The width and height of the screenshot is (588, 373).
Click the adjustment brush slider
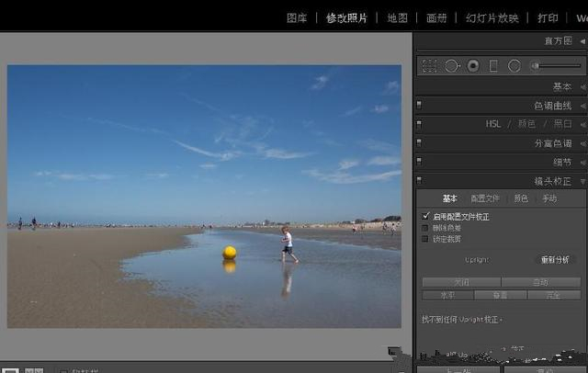tap(555, 66)
